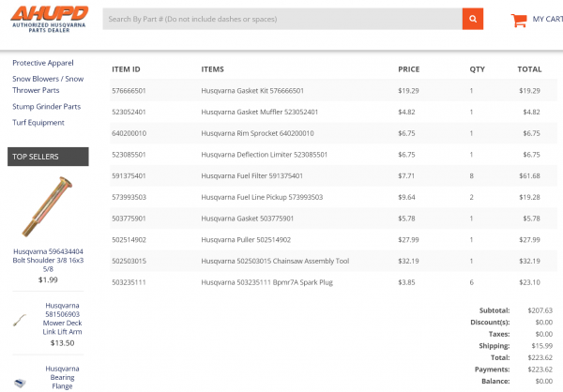Click the ITEM ID column header

click(126, 69)
